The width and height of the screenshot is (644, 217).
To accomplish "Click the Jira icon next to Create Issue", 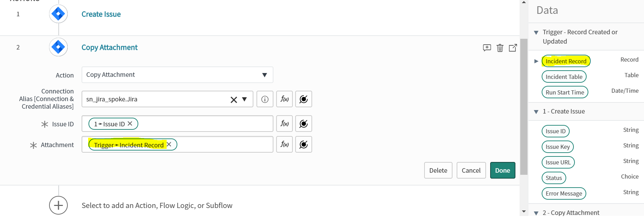I will (58, 14).
